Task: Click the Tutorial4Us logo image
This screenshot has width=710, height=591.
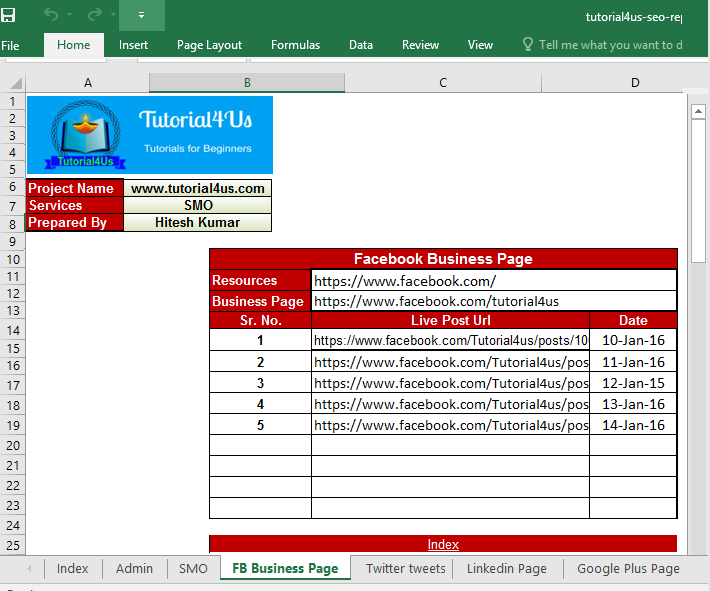Action: [150, 135]
